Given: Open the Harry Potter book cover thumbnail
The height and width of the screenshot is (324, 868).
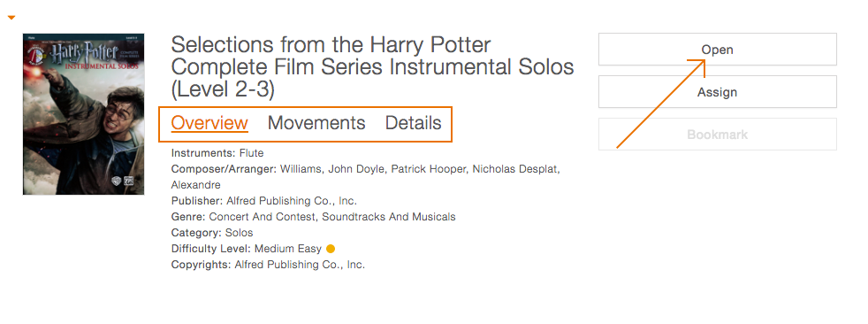Looking at the screenshot, I should pyautogui.click(x=84, y=114).
